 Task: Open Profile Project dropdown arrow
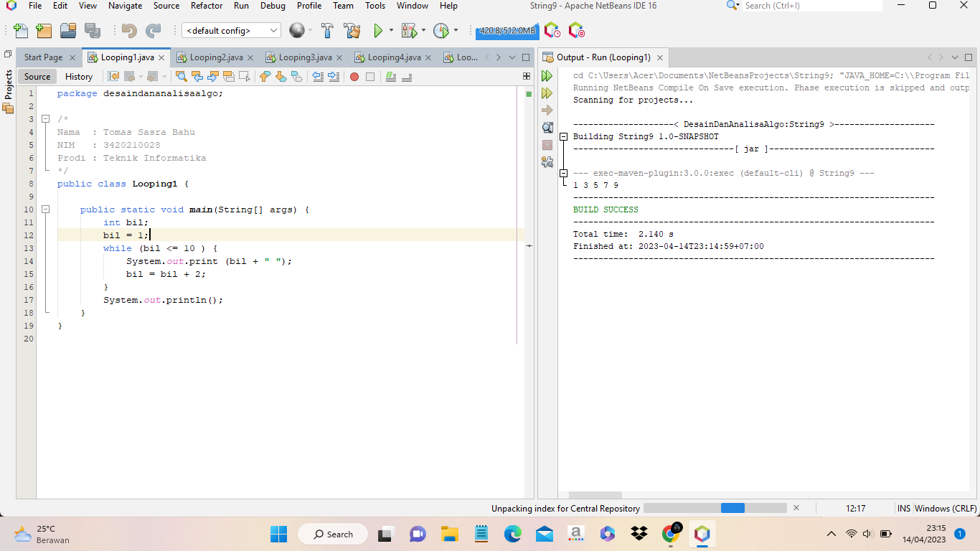455,31
